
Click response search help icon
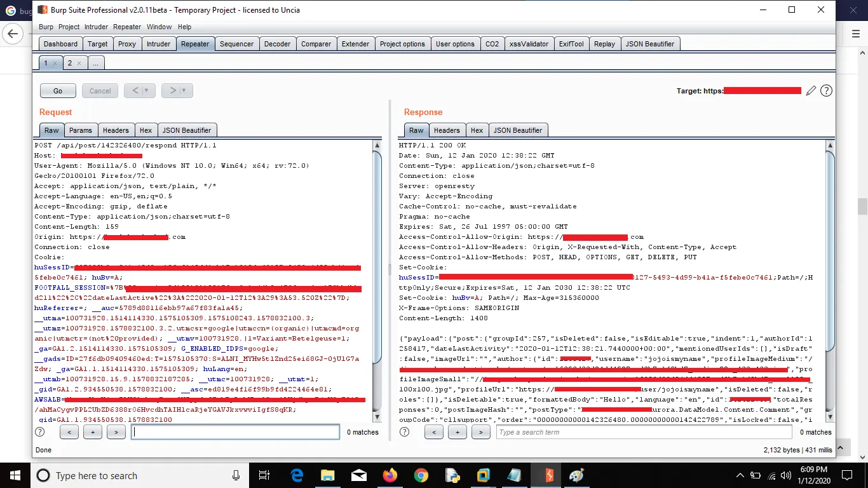click(405, 432)
